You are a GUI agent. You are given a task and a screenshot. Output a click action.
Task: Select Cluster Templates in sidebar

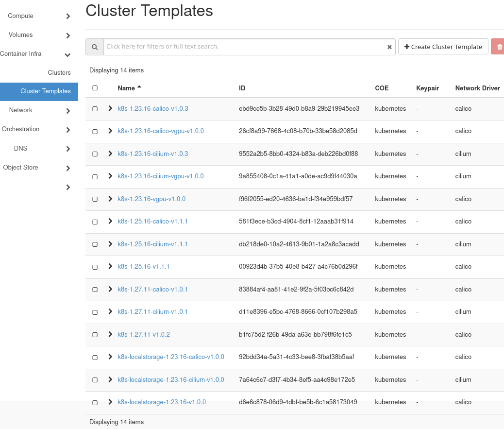pyautogui.click(x=39, y=92)
